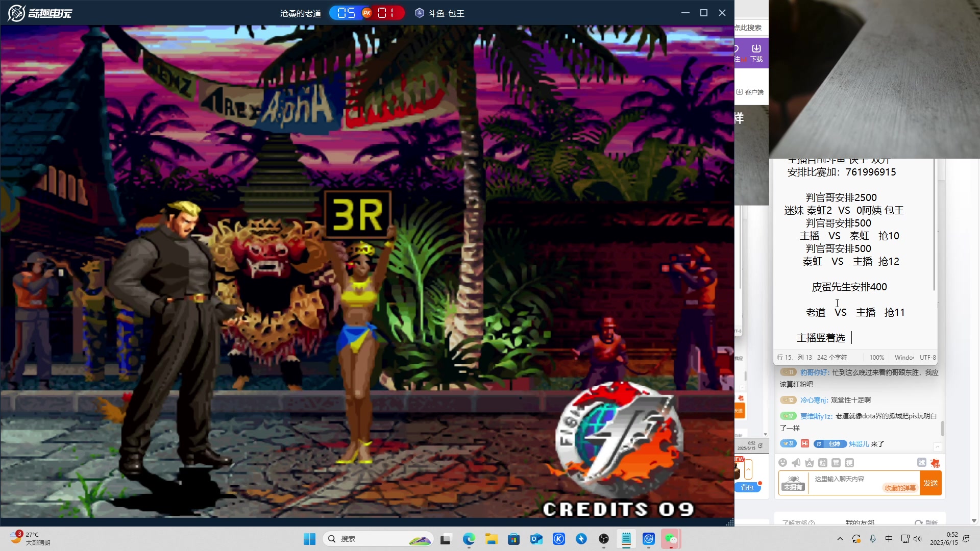Click the microphone icon in system tray

873,539
